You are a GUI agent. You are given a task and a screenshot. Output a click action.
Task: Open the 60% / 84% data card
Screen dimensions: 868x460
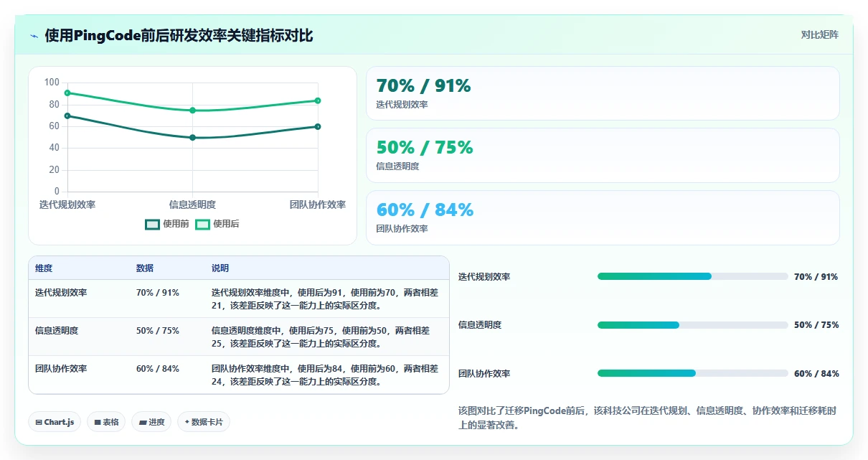(603, 217)
